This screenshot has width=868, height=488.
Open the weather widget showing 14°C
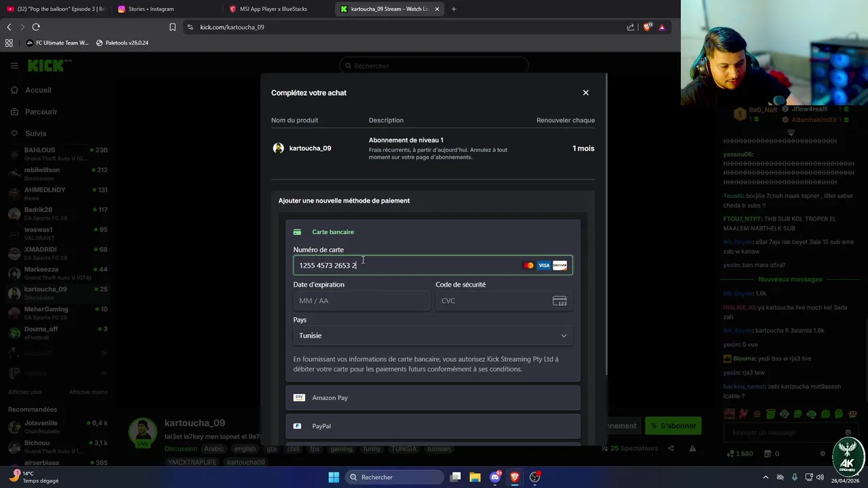(34, 477)
